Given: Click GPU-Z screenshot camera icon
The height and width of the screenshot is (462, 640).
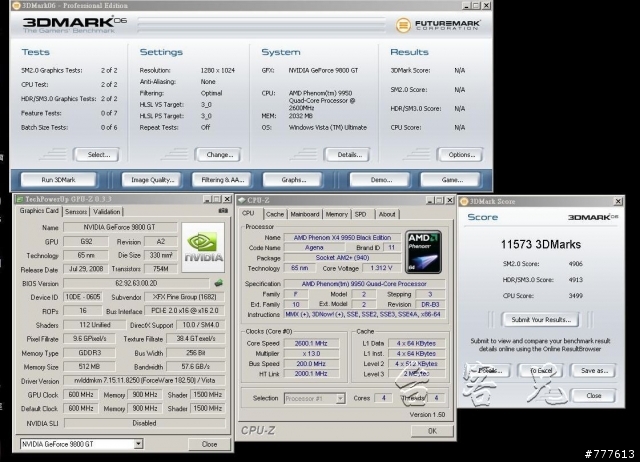Looking at the screenshot, I should 223,211.
